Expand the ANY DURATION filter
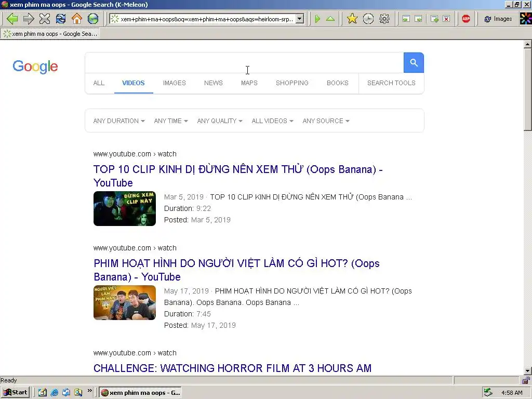532x399 pixels. click(x=119, y=121)
